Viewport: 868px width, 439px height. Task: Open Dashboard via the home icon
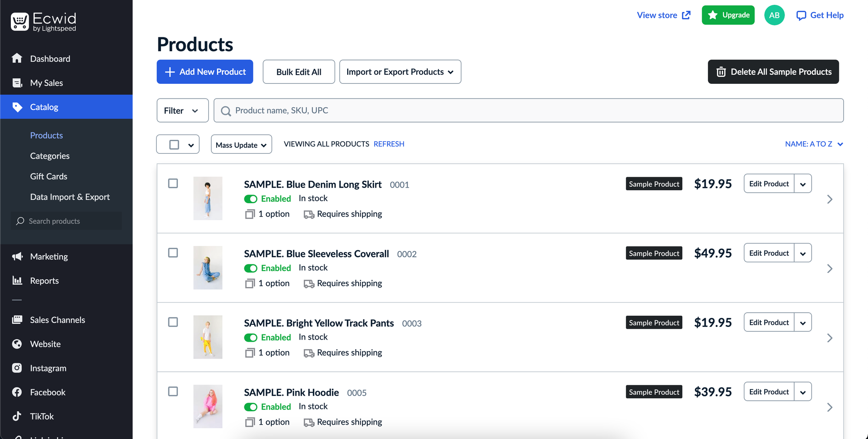[x=17, y=58]
